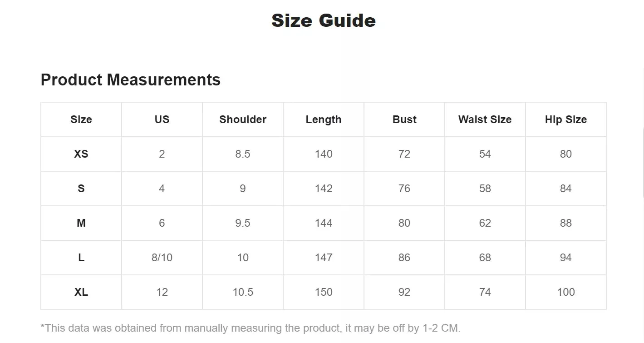Click the Length column header
Image resolution: width=644 pixels, height=343 pixels.
click(324, 119)
